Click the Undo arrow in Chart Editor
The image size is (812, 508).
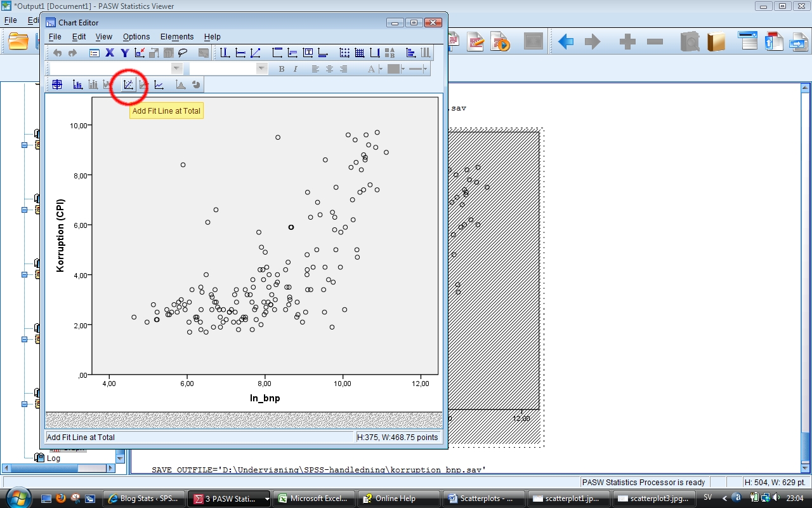pyautogui.click(x=58, y=53)
